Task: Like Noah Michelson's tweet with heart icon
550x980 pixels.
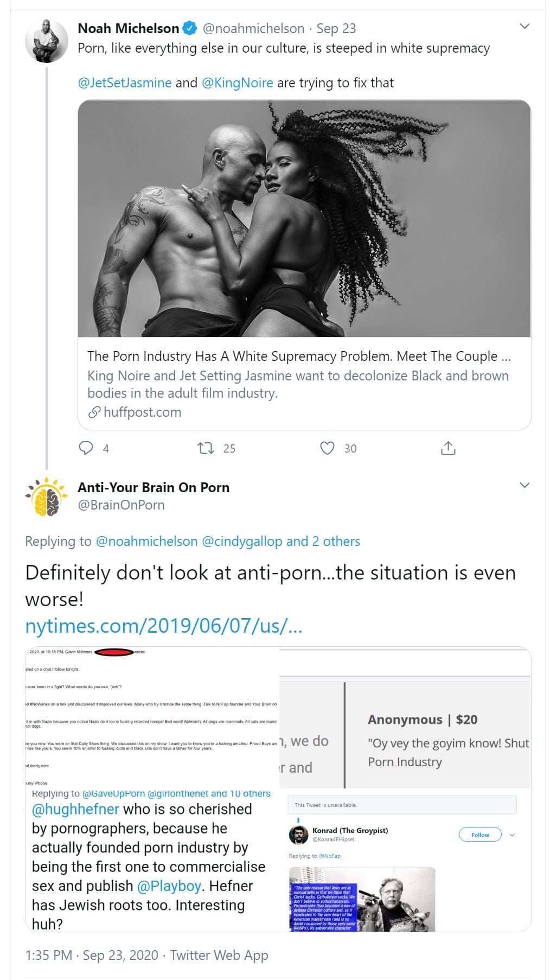Action: pyautogui.click(x=327, y=448)
